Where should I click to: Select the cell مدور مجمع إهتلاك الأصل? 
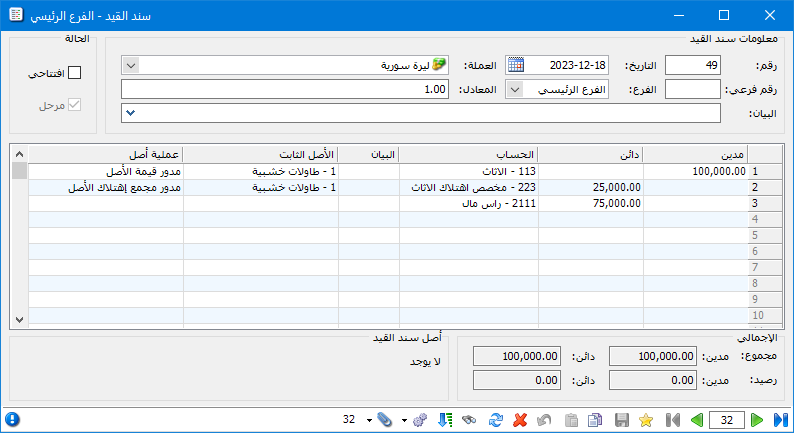click(105, 187)
